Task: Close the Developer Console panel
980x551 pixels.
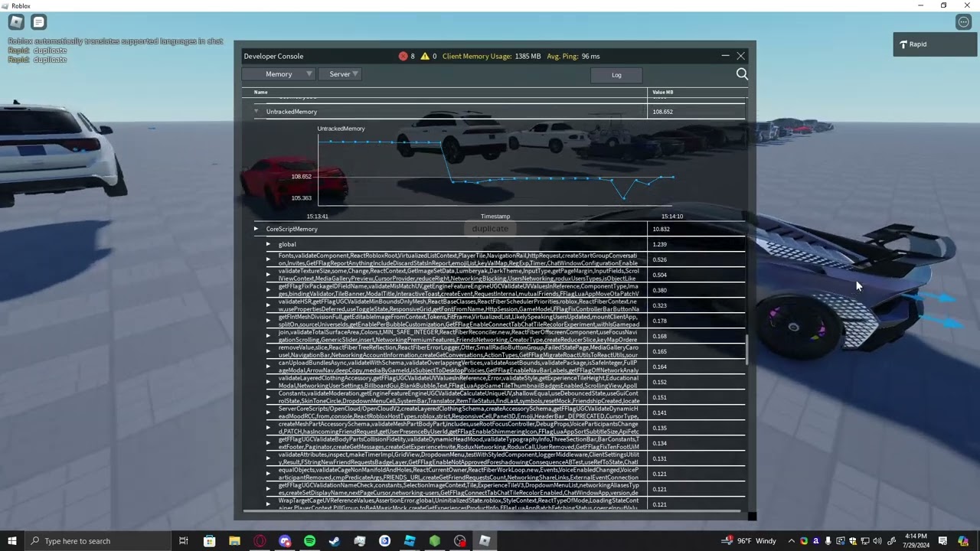Action: click(740, 56)
